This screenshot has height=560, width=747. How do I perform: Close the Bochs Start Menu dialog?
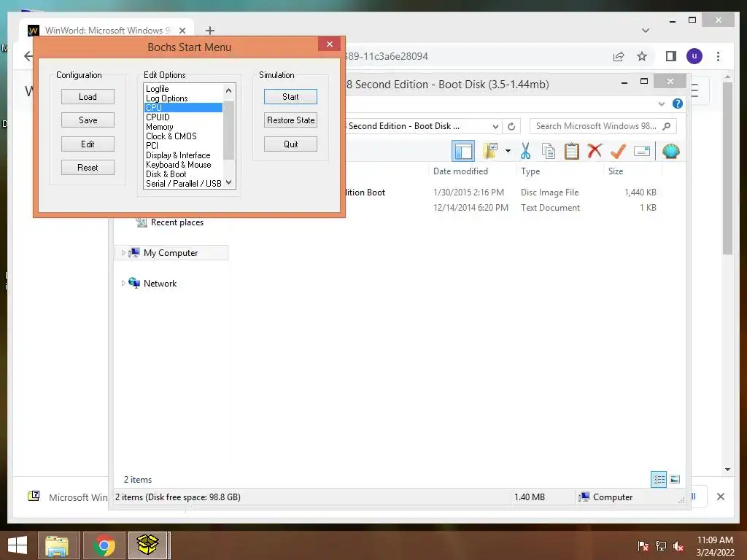click(330, 44)
